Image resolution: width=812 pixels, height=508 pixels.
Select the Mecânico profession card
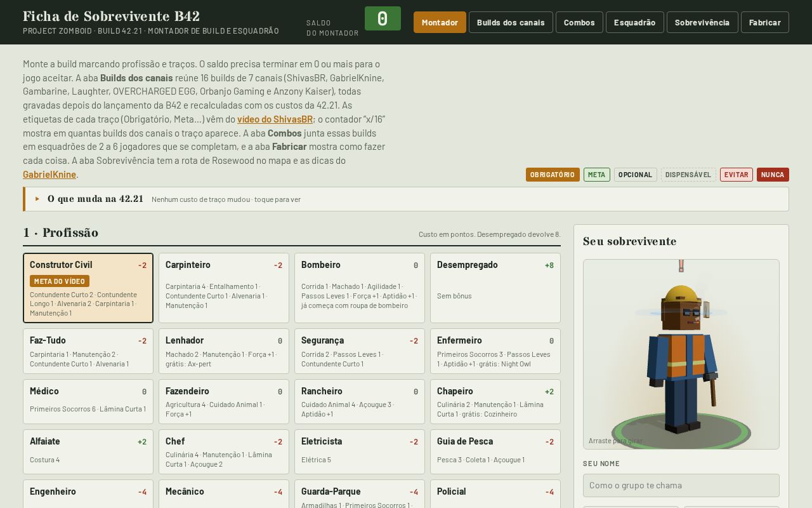click(224, 494)
